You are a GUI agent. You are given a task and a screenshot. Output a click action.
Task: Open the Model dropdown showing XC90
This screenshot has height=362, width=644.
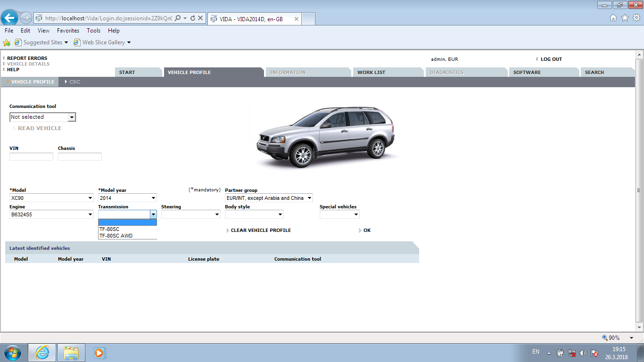point(51,198)
